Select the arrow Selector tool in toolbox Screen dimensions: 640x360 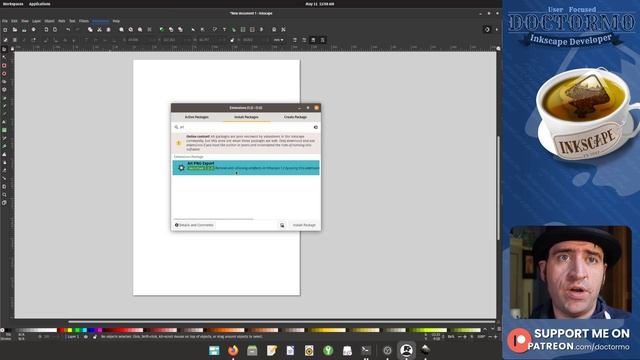pyautogui.click(x=4, y=49)
